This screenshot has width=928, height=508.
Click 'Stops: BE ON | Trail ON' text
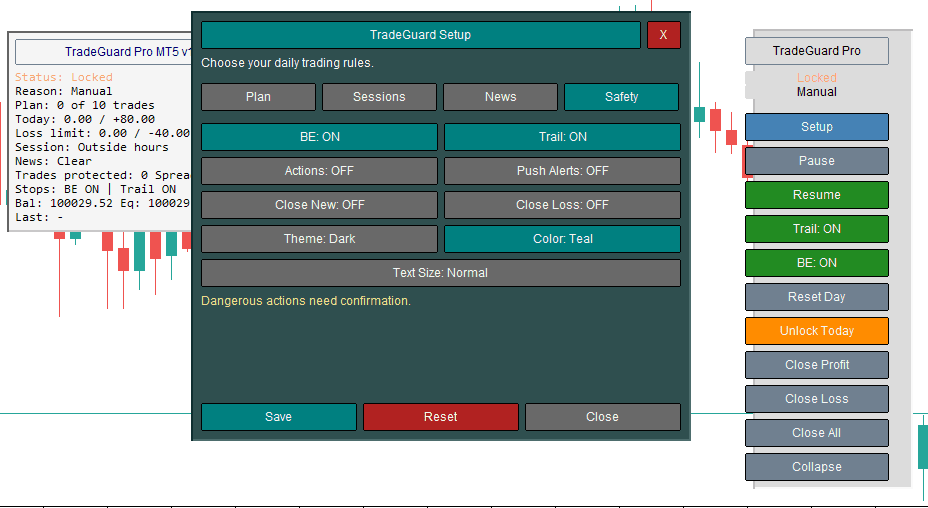95,189
